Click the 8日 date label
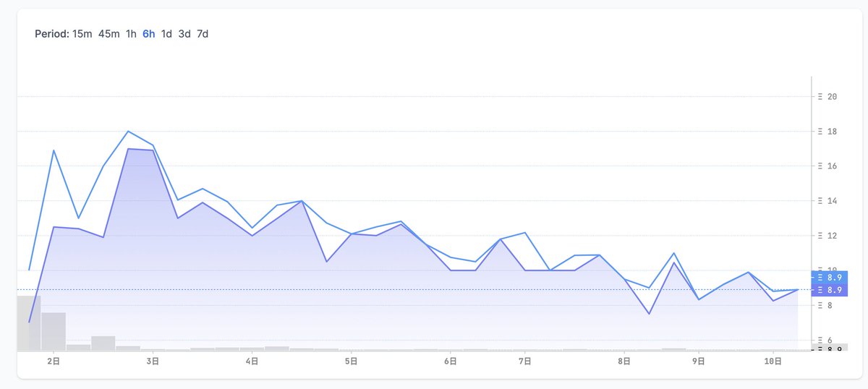The width and height of the screenshot is (868, 389). (x=624, y=360)
